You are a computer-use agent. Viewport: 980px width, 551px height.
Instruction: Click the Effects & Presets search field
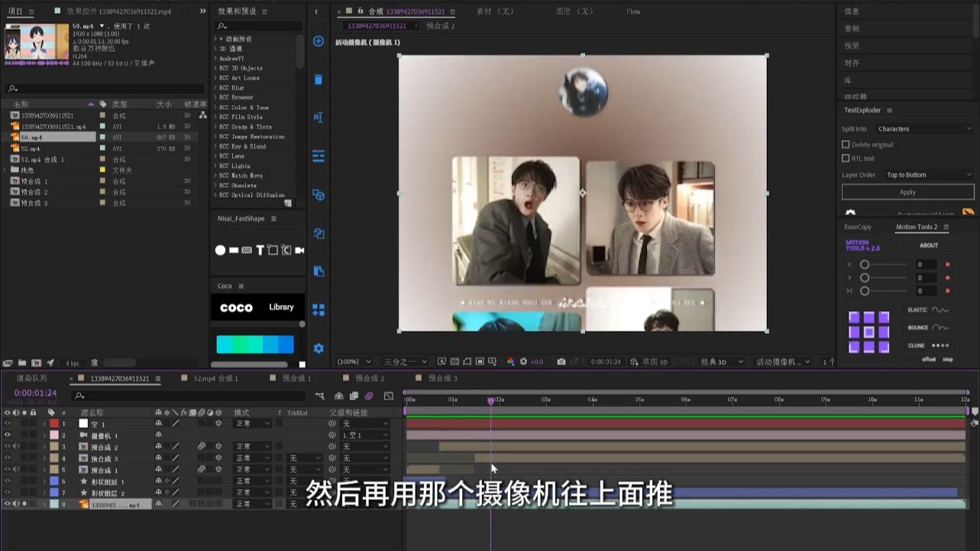tap(258, 26)
